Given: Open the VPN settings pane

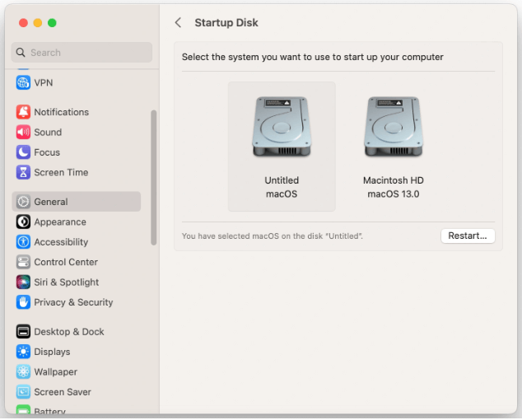Looking at the screenshot, I should click(77, 82).
